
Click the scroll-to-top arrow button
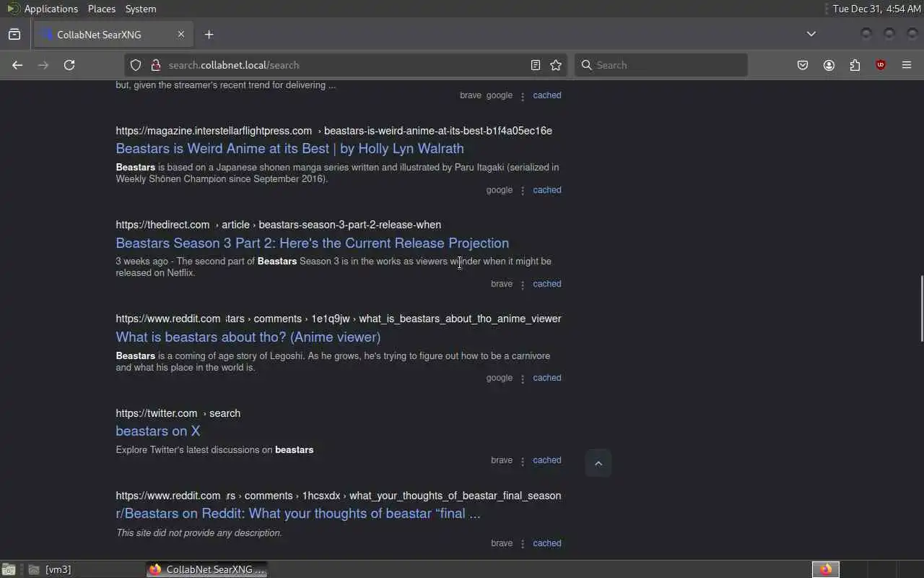pos(598,464)
